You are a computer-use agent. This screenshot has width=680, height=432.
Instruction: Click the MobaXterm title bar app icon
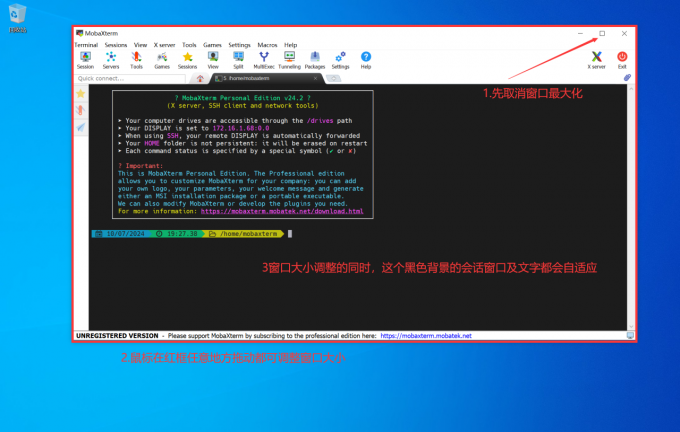pos(79,33)
